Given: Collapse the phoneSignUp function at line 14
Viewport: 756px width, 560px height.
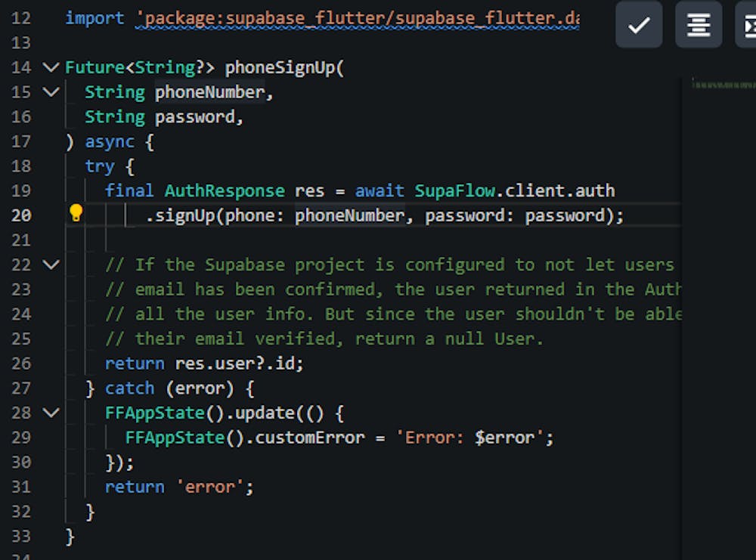Looking at the screenshot, I should pyautogui.click(x=51, y=68).
